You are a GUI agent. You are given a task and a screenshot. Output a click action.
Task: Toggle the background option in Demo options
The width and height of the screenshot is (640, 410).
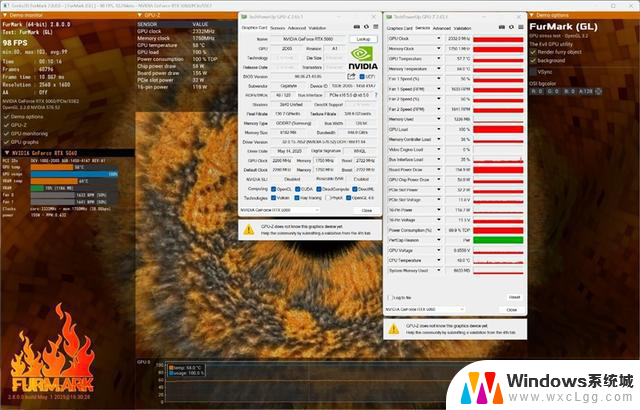pyautogui.click(x=533, y=60)
